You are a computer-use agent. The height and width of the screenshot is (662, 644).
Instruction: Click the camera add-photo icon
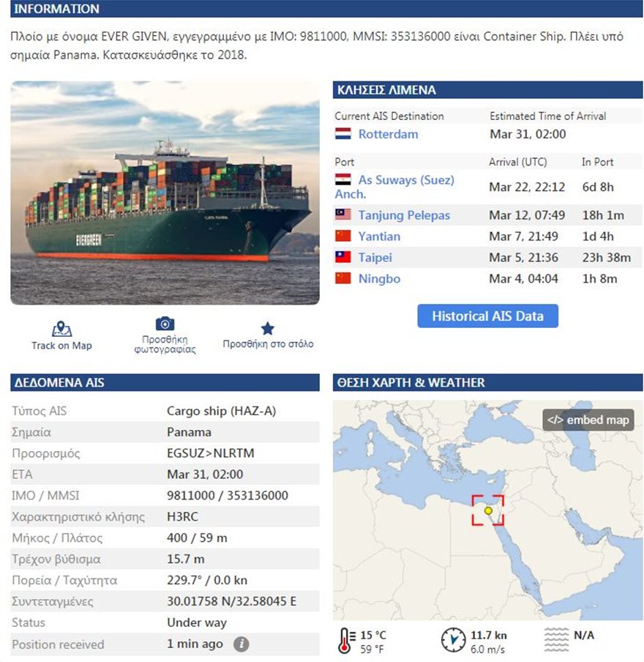point(165,324)
